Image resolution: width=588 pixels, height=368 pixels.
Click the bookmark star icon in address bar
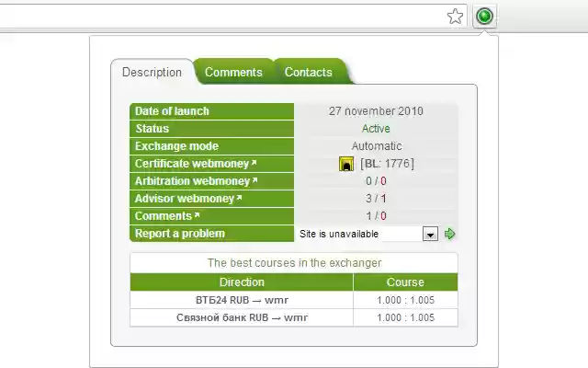pos(455,17)
